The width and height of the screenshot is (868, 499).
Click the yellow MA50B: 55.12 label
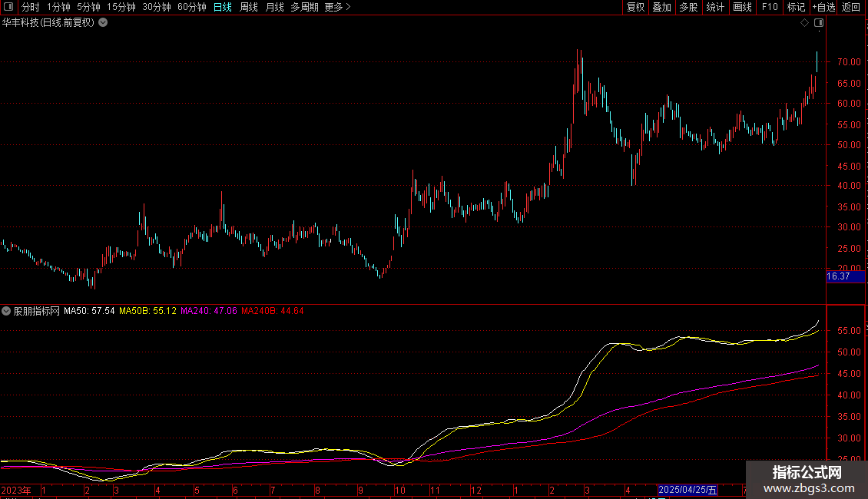(x=147, y=311)
